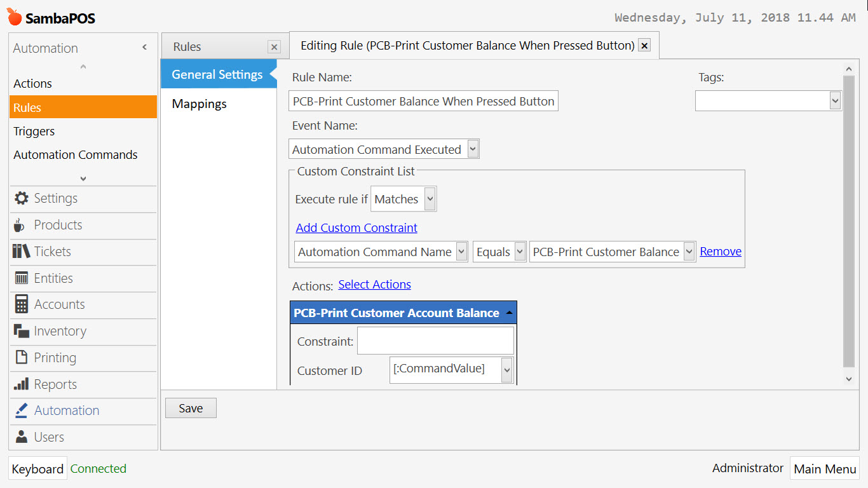Select the Products coffee cup icon
The height and width of the screenshot is (488, 868).
(x=20, y=226)
